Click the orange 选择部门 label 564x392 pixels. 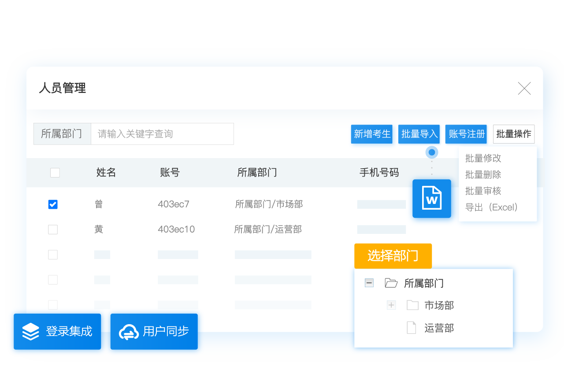point(393,256)
